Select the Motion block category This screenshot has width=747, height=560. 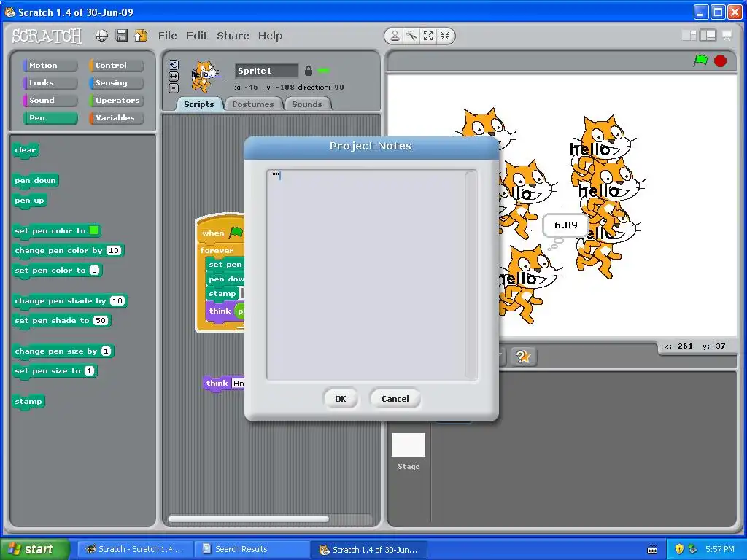click(50, 65)
